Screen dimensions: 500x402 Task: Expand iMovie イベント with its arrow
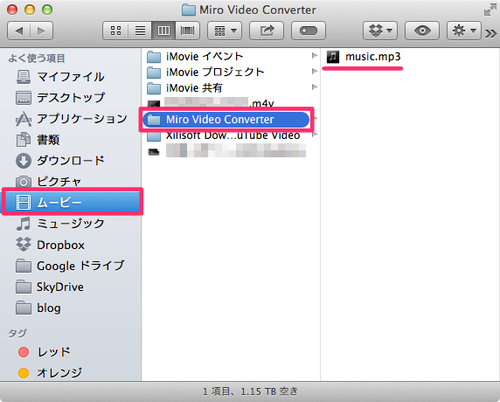click(314, 55)
